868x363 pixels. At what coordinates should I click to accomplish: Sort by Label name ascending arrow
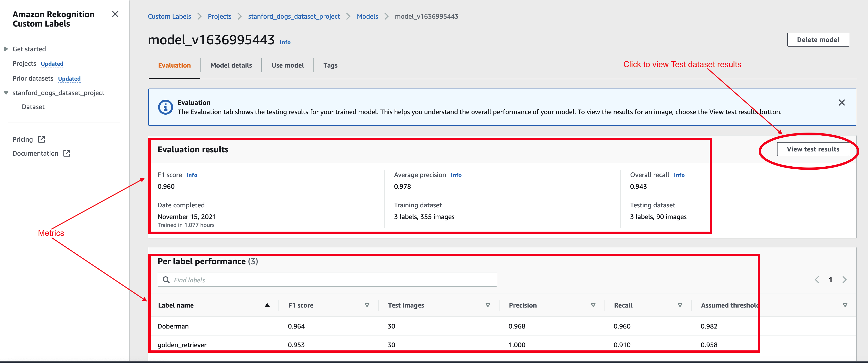point(267,305)
